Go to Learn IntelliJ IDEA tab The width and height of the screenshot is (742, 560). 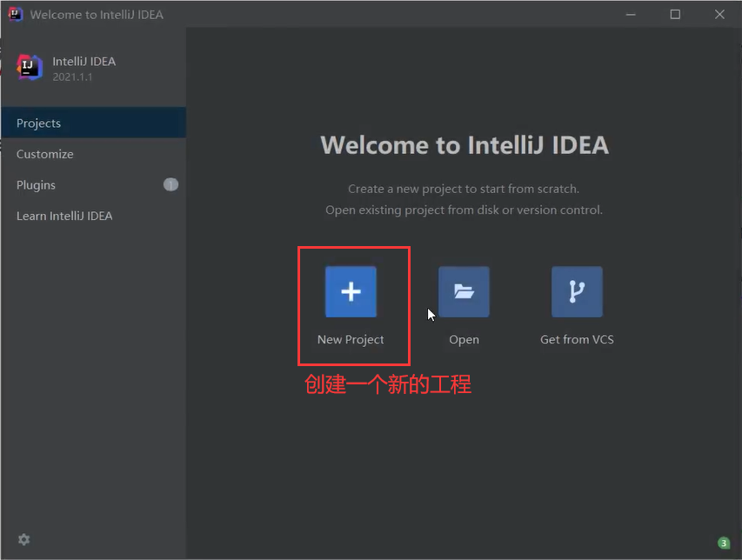94,217
